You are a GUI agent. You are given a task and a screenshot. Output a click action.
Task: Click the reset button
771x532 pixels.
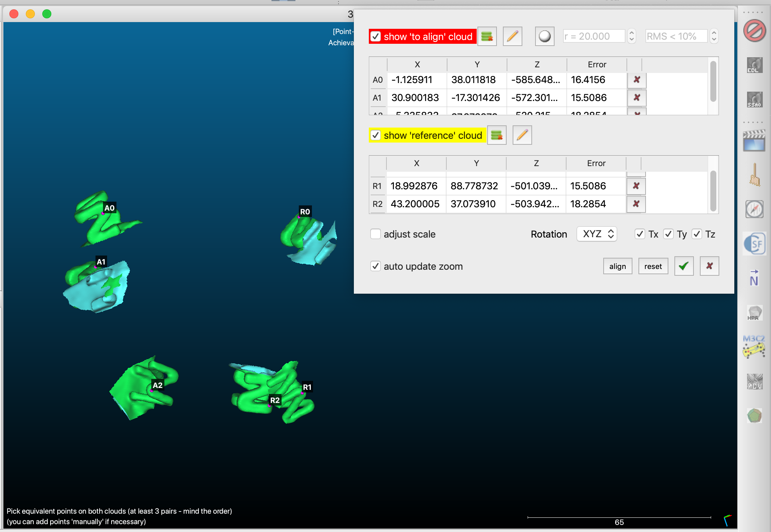(x=653, y=266)
